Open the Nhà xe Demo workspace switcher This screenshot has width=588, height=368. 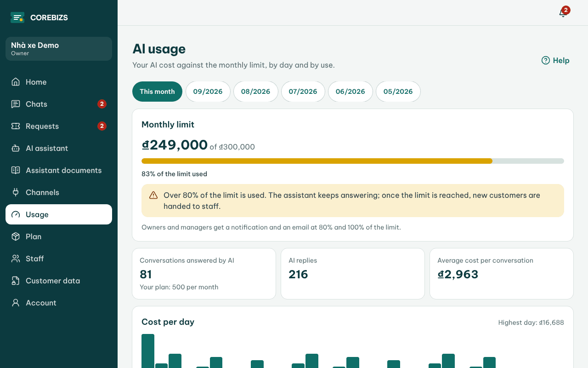[59, 49]
